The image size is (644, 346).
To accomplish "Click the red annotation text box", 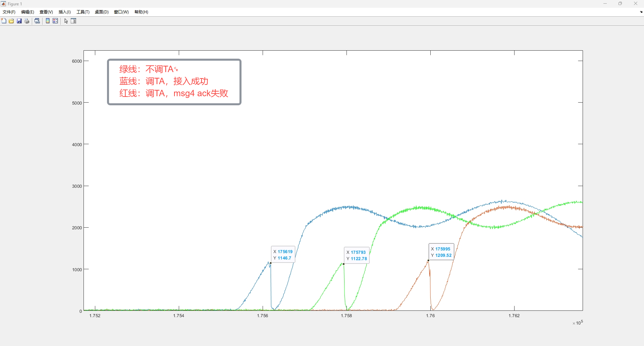I will (x=174, y=82).
